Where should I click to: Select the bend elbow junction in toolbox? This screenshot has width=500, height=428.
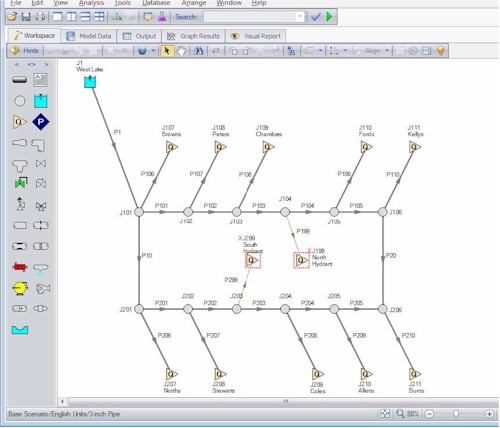tap(38, 145)
